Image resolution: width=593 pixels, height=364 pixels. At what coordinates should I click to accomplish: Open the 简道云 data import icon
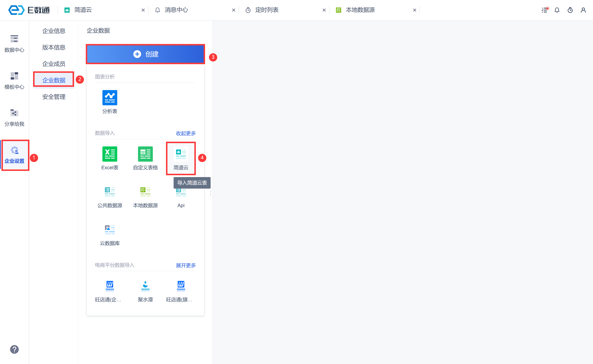(x=181, y=154)
